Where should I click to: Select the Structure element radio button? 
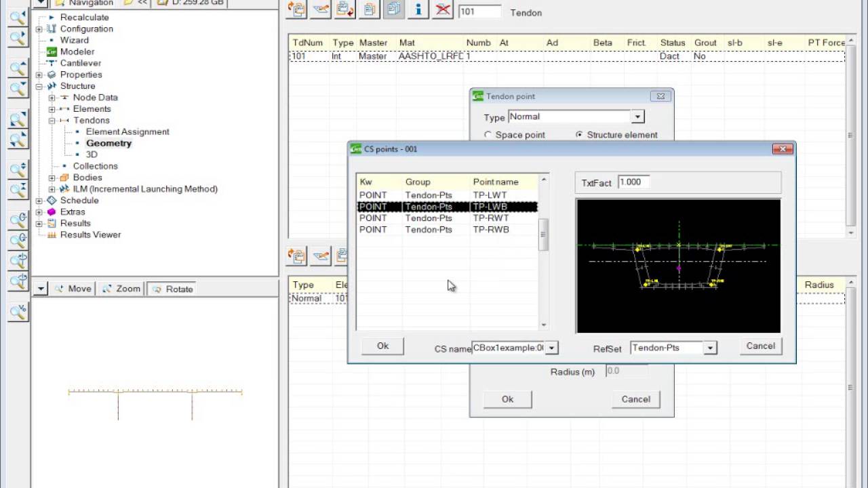(x=579, y=135)
